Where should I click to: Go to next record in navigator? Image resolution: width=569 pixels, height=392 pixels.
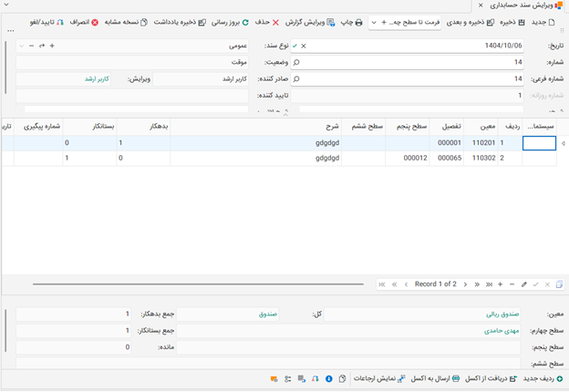pyautogui.click(x=465, y=284)
